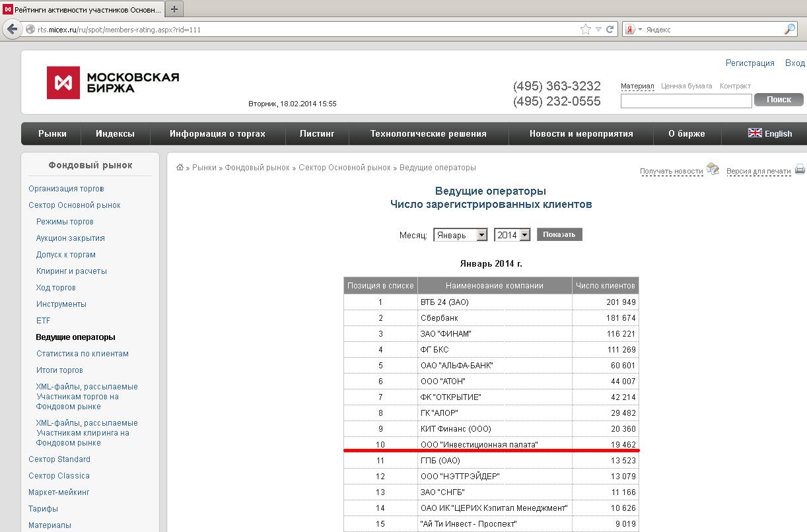Open the URL history dropdown arrow

click(x=598, y=29)
